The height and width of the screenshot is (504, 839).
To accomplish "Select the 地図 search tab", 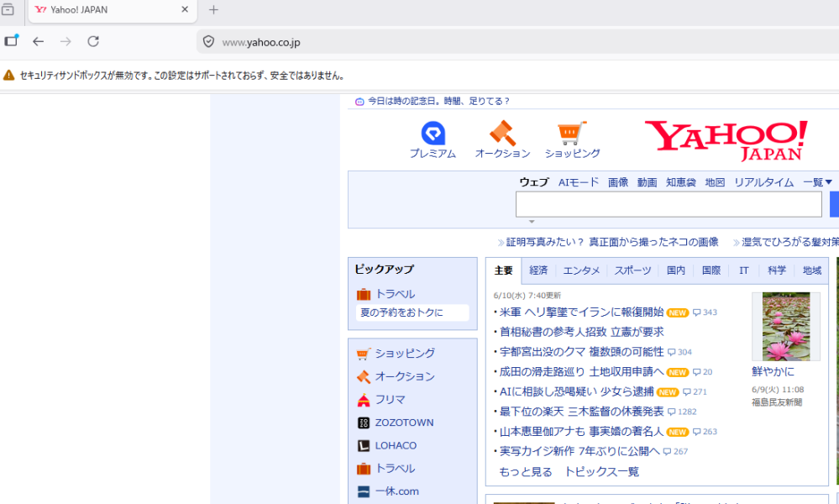I will 715,182.
